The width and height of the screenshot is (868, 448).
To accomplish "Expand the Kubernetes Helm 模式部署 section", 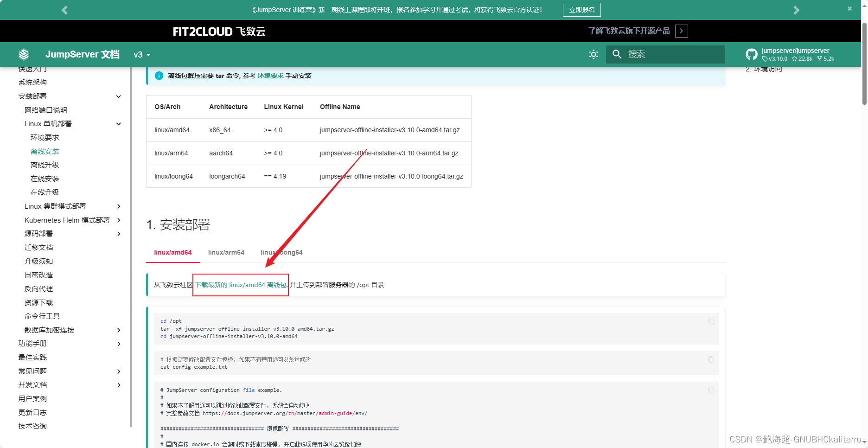I will click(120, 220).
